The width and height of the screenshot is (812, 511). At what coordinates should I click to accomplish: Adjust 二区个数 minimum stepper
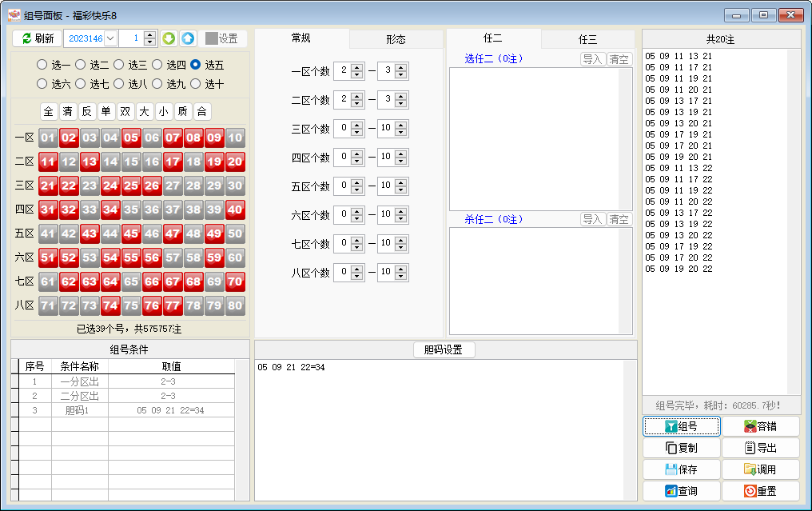click(x=356, y=99)
